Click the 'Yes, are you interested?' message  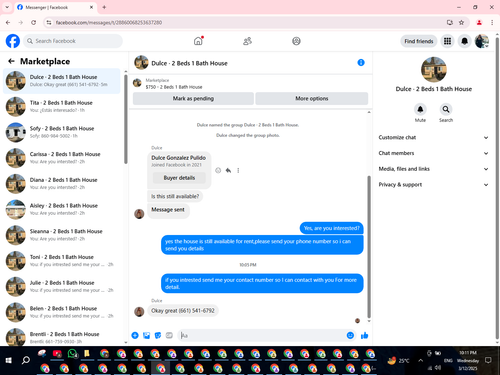point(332,228)
